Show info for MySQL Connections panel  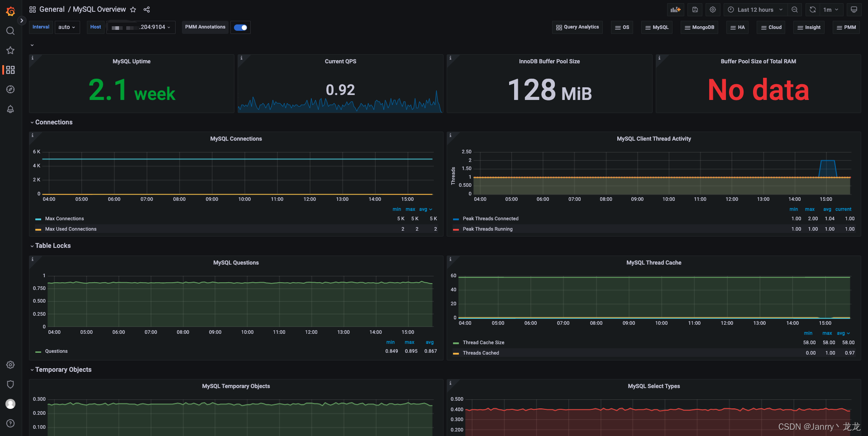point(32,135)
